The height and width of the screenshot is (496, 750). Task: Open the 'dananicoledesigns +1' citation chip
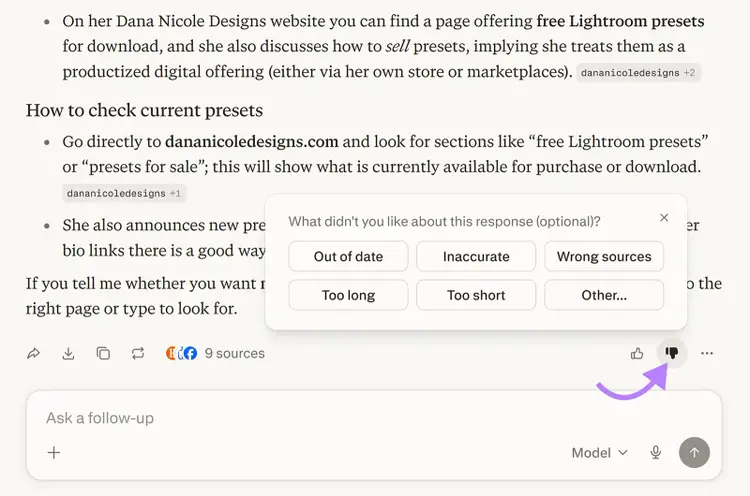(x=124, y=193)
